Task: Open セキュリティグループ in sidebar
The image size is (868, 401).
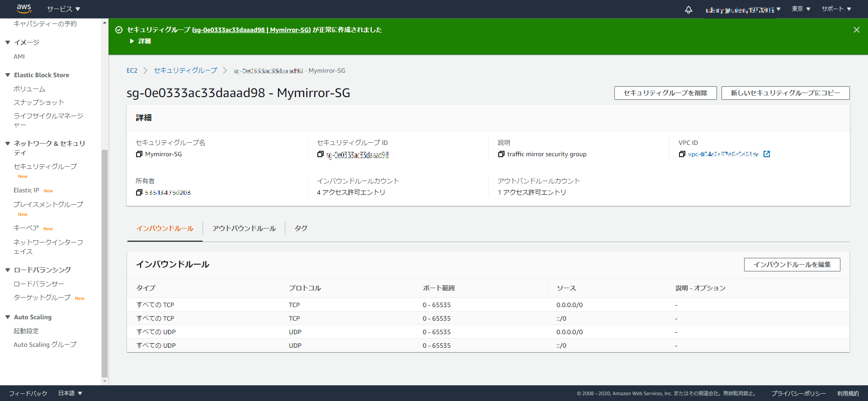Action: 45,167
